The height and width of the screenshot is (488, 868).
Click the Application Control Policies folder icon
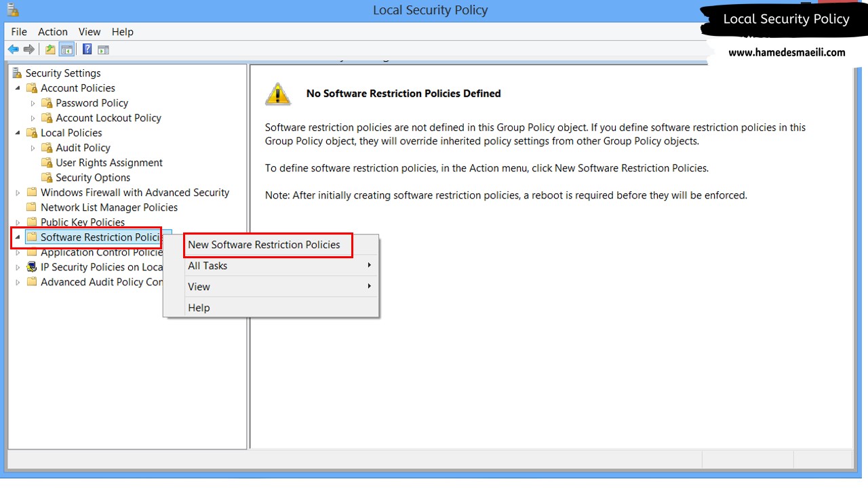tap(31, 252)
